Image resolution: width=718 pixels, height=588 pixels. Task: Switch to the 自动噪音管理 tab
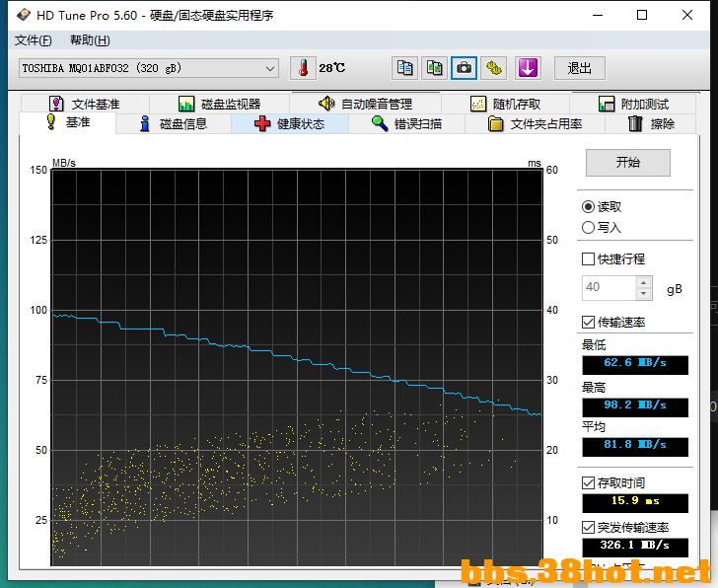(365, 104)
